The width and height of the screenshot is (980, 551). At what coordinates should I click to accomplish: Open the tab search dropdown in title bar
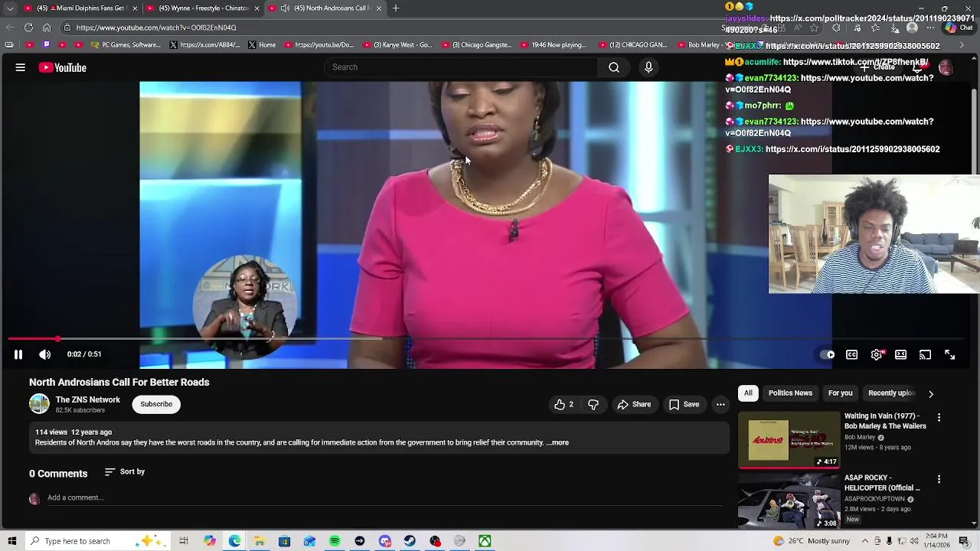pyautogui.click(x=10, y=8)
